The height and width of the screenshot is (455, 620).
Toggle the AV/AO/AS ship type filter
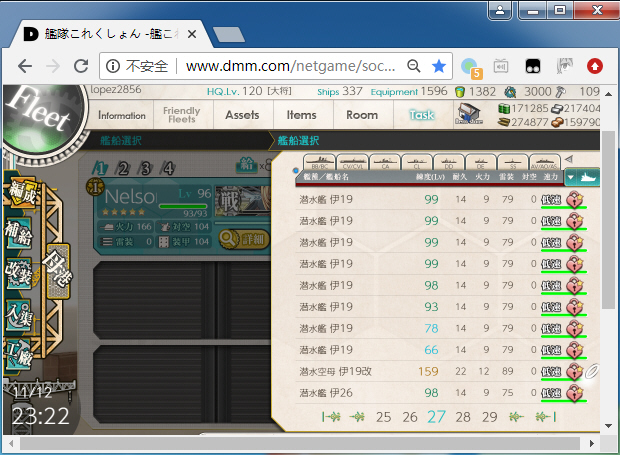point(544,162)
